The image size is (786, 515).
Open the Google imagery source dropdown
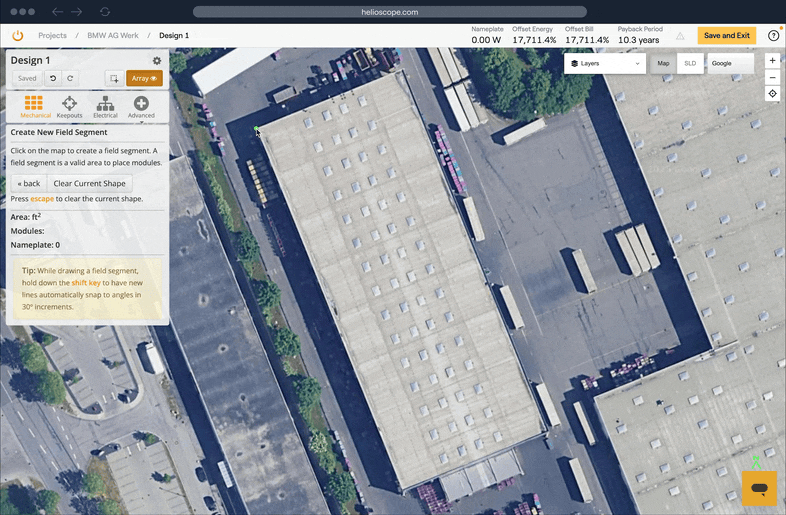[x=730, y=63]
